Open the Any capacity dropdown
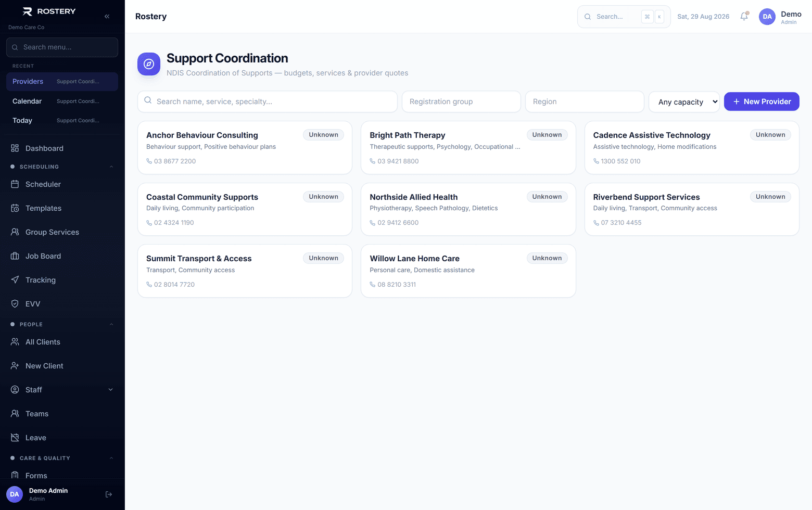Screen dimensions: 812x510 (684, 101)
